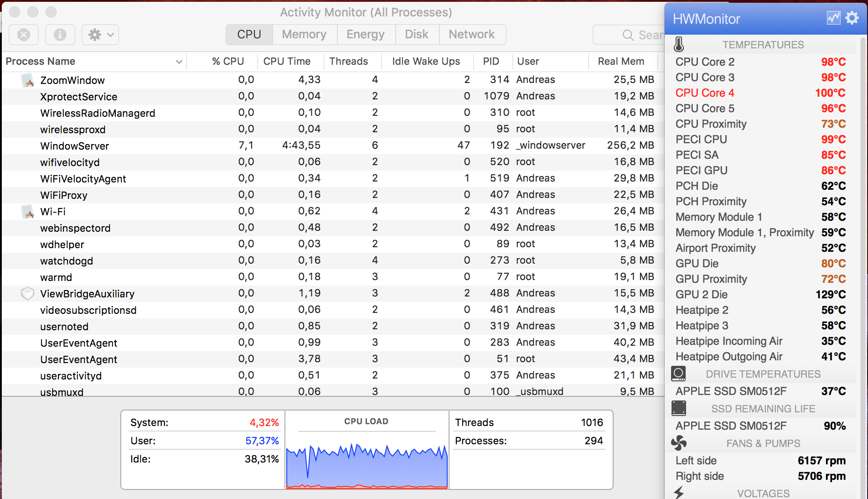This screenshot has width=868, height=499.
Task: Click the thermometer temperatures icon
Action: 679,44
